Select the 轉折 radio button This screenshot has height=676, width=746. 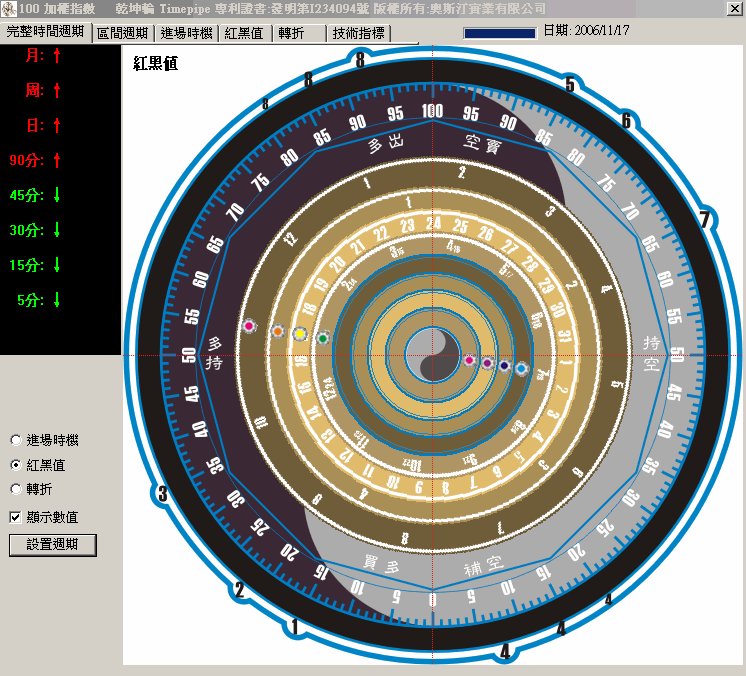pyautogui.click(x=15, y=489)
